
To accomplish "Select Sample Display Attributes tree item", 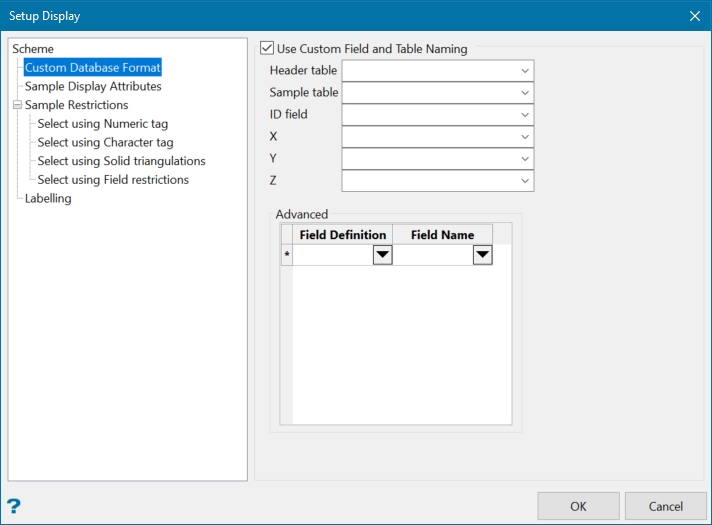I will click(93, 86).
